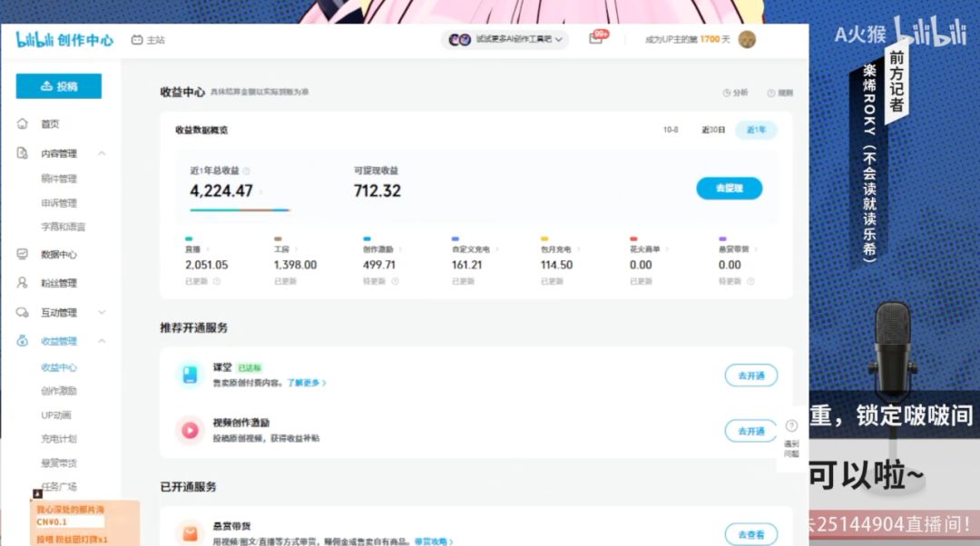Viewport: 980px width, 546px height.
Task: Click the 悬赏带货 orange service icon
Action: point(190,533)
